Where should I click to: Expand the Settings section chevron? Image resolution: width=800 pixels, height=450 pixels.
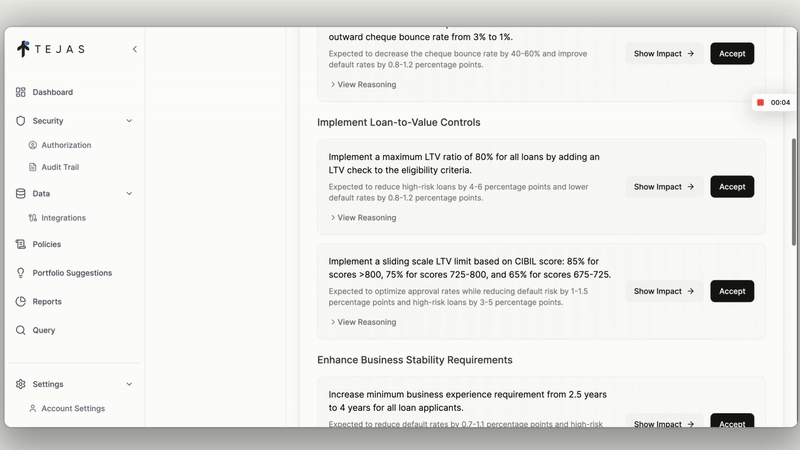[129, 384]
